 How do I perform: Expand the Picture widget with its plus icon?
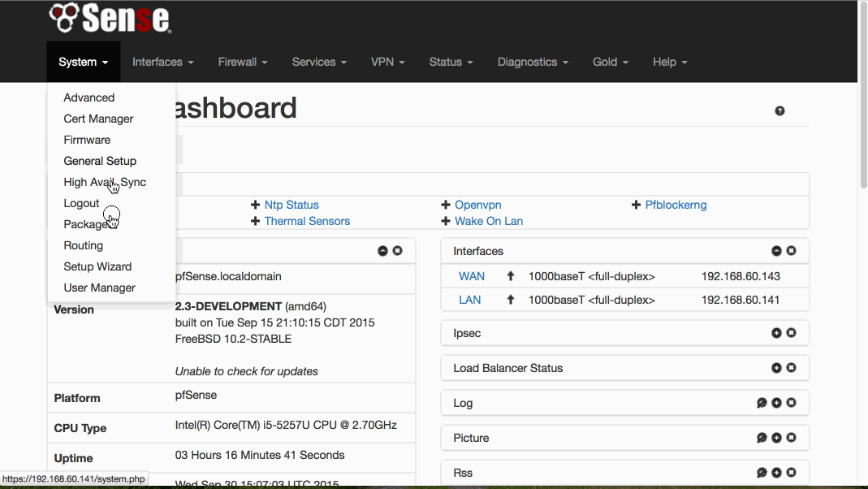tap(777, 438)
